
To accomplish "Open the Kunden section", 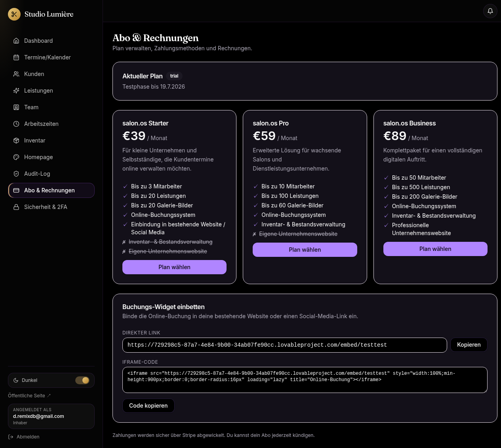I will 51,74.
